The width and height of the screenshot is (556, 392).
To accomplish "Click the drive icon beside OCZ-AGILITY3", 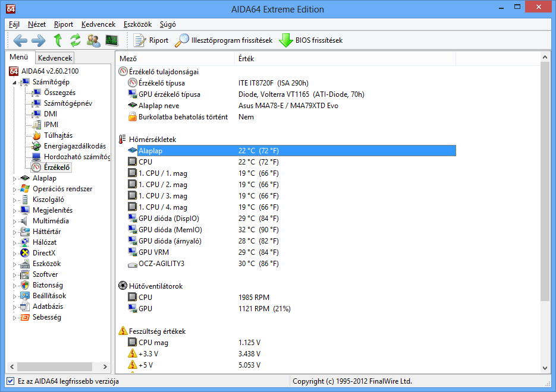I will point(132,264).
